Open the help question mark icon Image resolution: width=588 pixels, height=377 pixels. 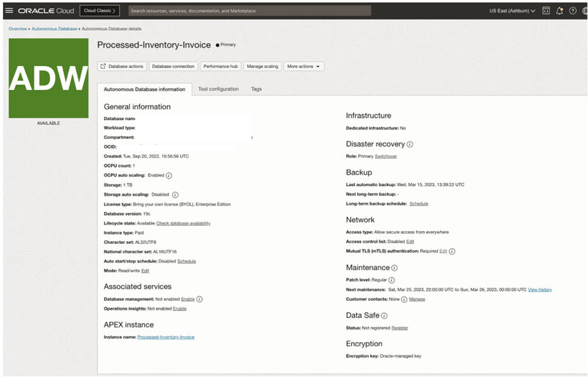[x=572, y=11]
